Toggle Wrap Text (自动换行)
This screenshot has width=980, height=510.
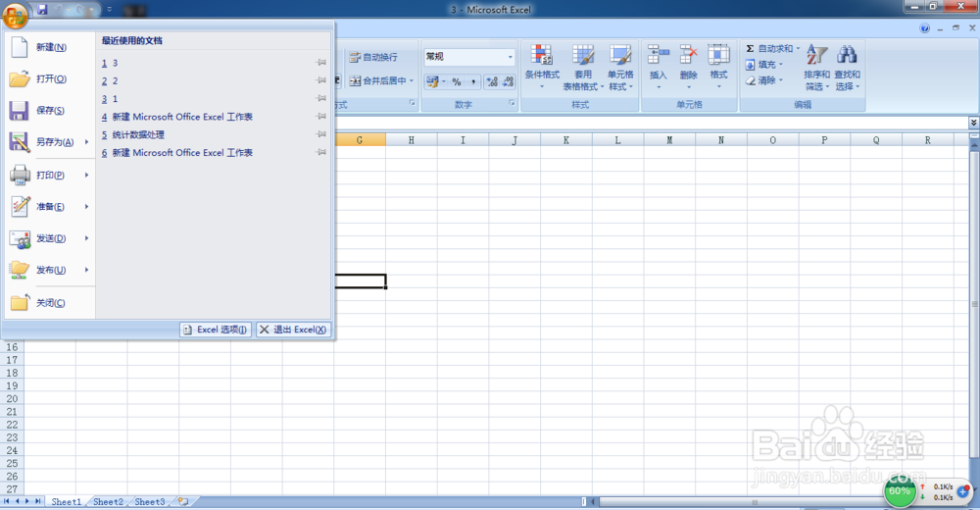(373, 57)
